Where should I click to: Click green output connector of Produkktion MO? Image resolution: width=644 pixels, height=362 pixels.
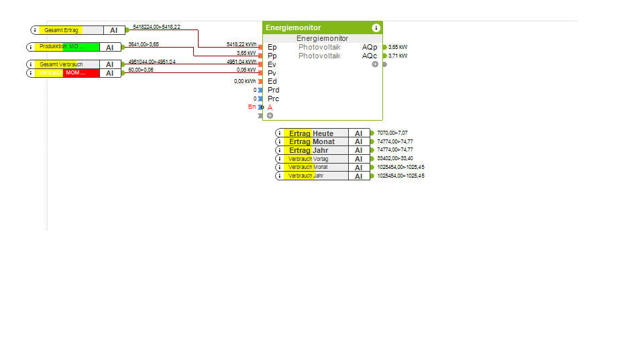(x=123, y=47)
